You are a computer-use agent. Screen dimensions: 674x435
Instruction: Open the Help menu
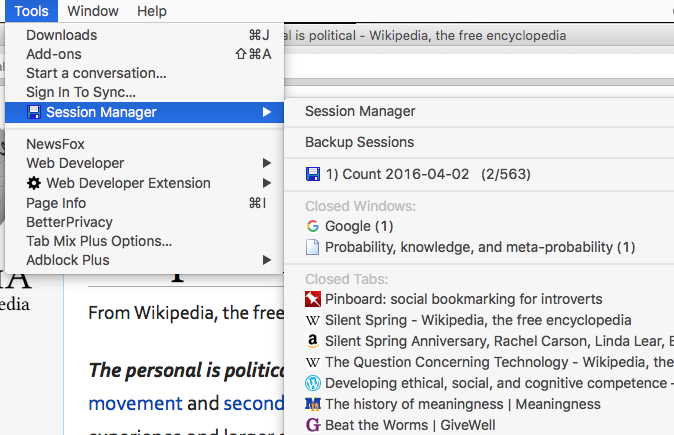point(152,11)
